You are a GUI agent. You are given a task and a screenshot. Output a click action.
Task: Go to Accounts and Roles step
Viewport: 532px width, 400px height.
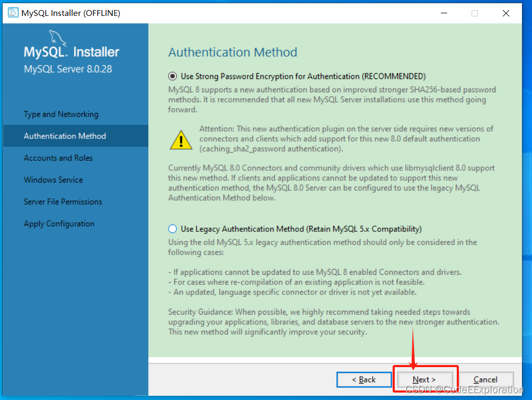click(58, 158)
